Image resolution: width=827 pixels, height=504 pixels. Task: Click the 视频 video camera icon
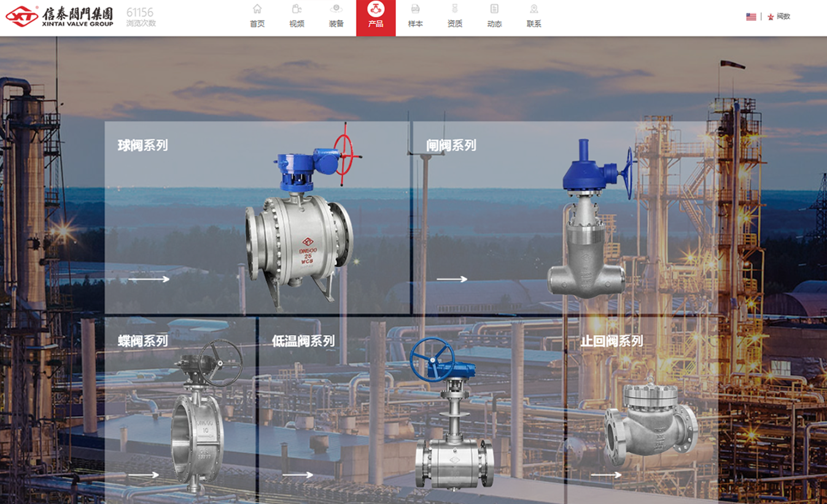pyautogui.click(x=297, y=9)
